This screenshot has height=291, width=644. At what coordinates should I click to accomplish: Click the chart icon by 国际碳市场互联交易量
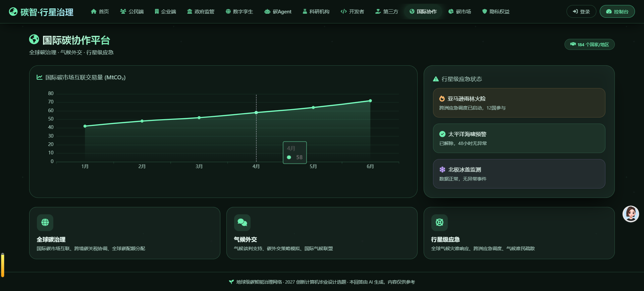(40, 77)
